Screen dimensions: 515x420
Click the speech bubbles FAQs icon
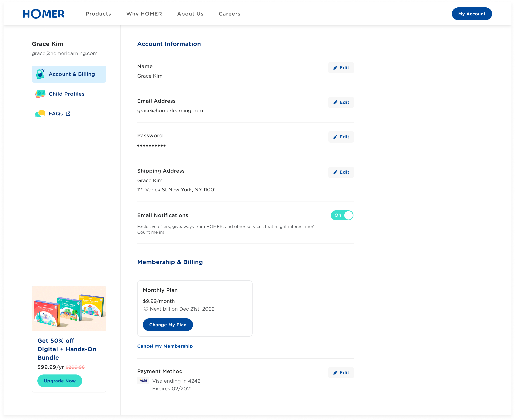[x=40, y=113]
